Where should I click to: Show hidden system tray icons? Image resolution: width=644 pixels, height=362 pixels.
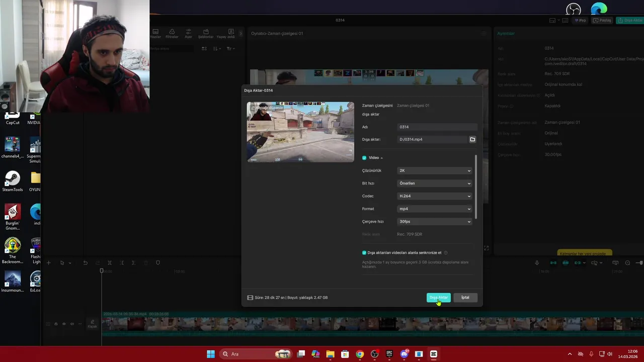pos(570,354)
